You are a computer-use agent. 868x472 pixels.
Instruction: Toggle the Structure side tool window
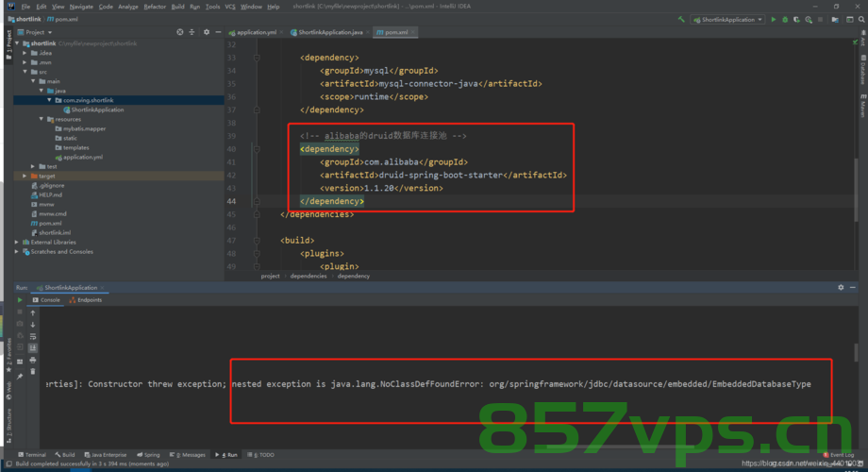tap(8, 427)
